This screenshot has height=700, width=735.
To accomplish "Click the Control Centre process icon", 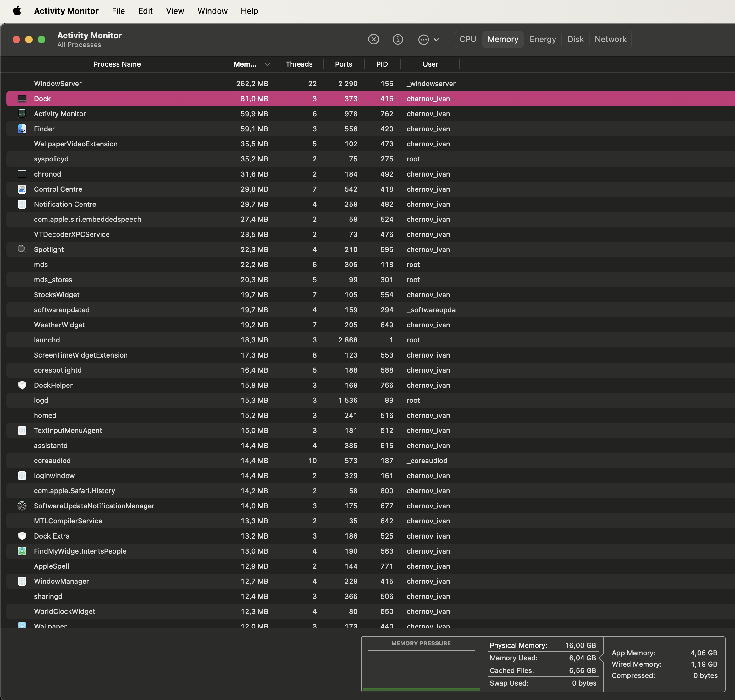I will 22,189.
